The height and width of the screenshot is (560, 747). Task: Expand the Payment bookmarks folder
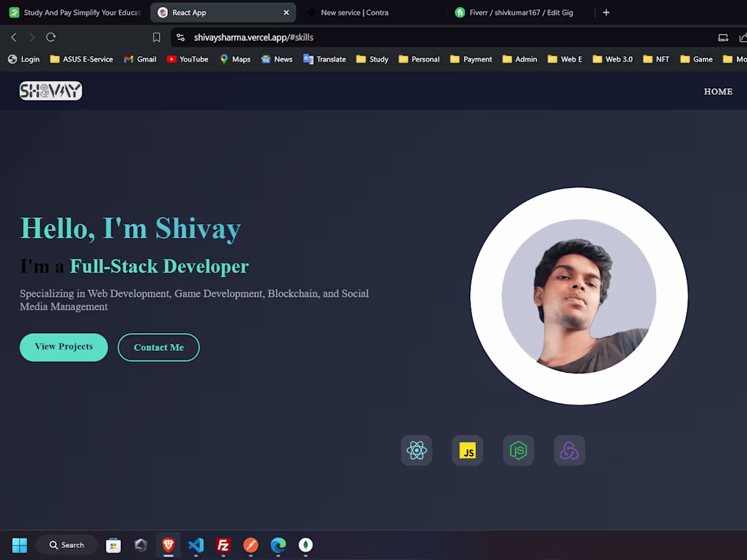[x=471, y=59]
